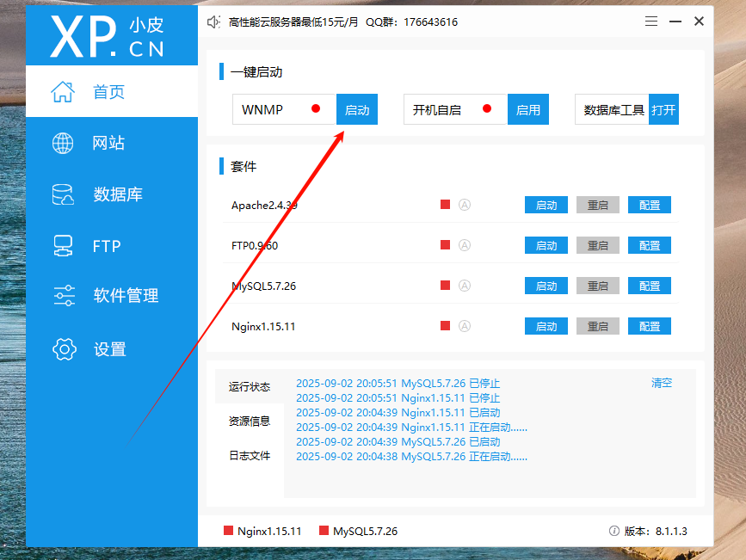This screenshot has width=746, height=560.
Task: Open the hamburger menu in title bar
Action: 651,22
